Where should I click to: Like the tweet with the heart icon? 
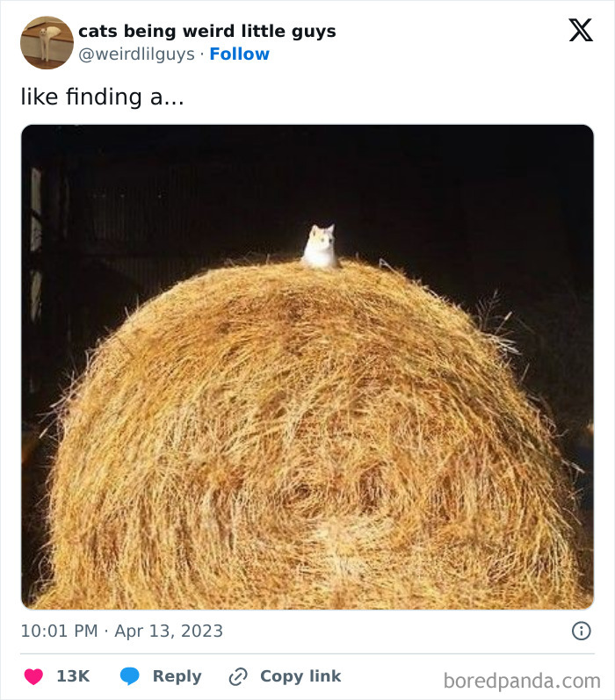[x=33, y=676]
